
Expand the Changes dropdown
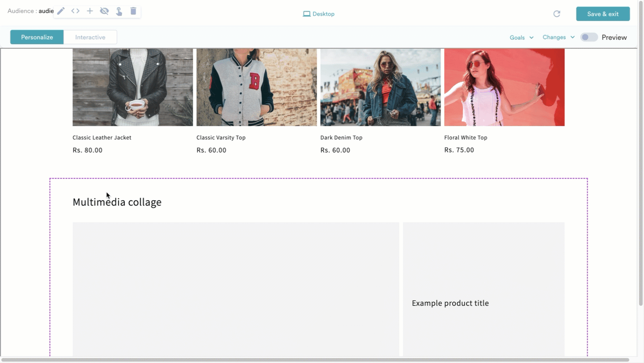tap(558, 38)
